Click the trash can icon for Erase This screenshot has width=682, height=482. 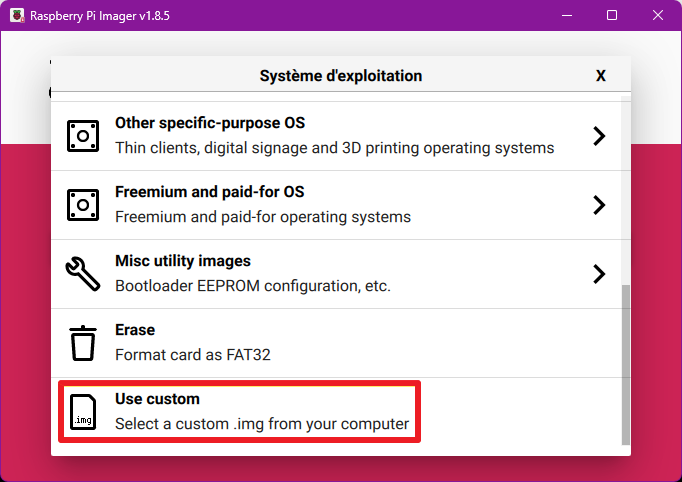pyautogui.click(x=83, y=343)
